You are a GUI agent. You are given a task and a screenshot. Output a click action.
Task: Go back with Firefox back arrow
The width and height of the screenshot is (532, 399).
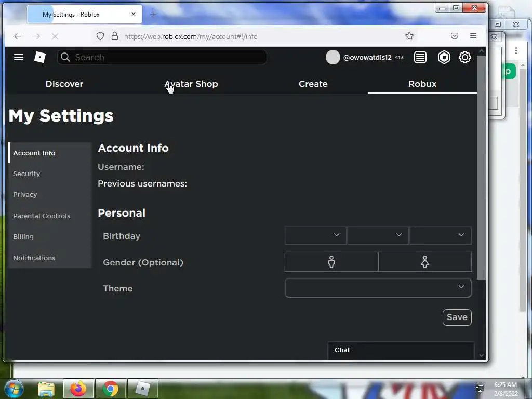pyautogui.click(x=18, y=36)
